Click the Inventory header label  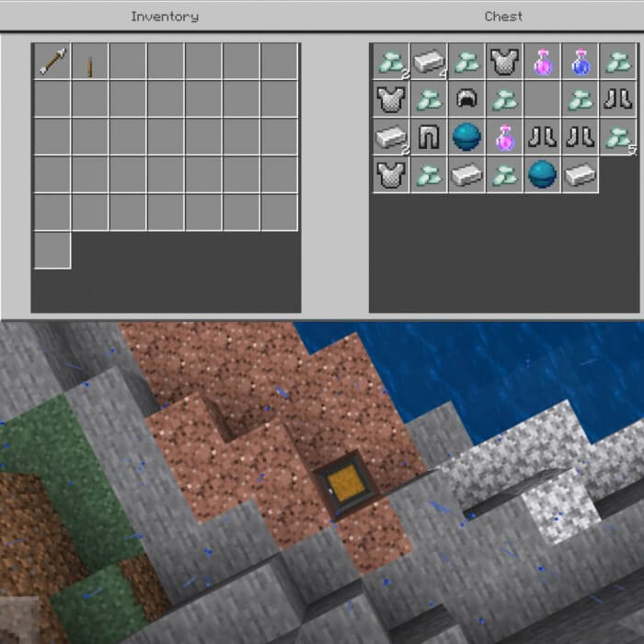164,17
